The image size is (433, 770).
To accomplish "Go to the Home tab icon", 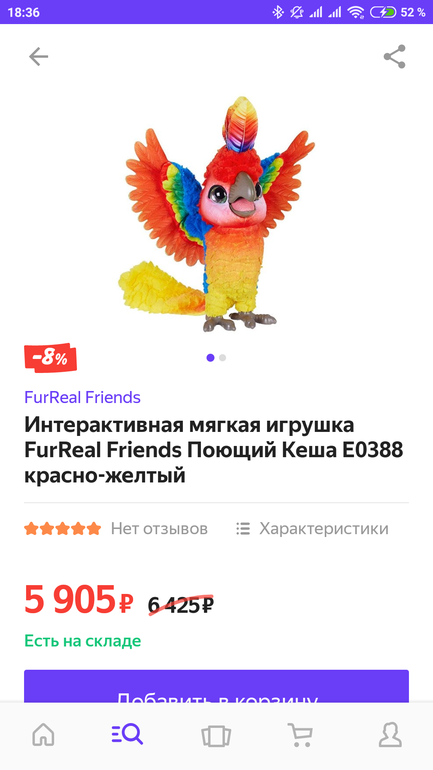I will [x=43, y=736].
